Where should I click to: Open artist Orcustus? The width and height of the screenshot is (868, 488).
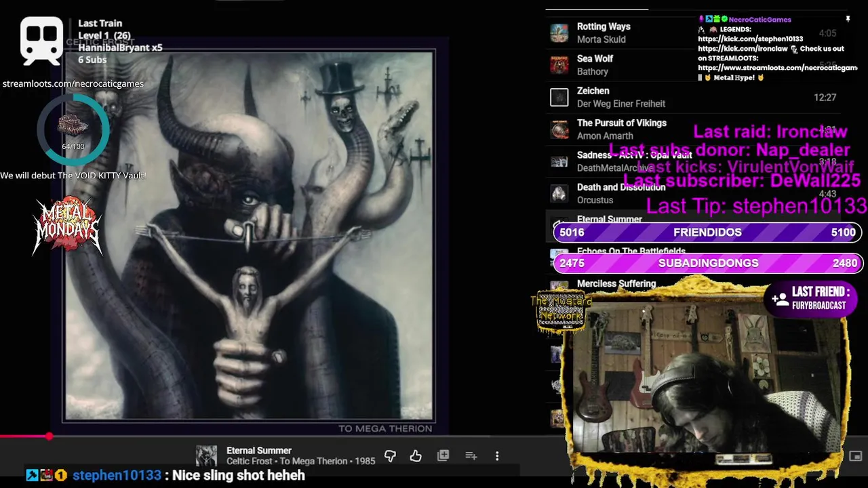tap(595, 200)
